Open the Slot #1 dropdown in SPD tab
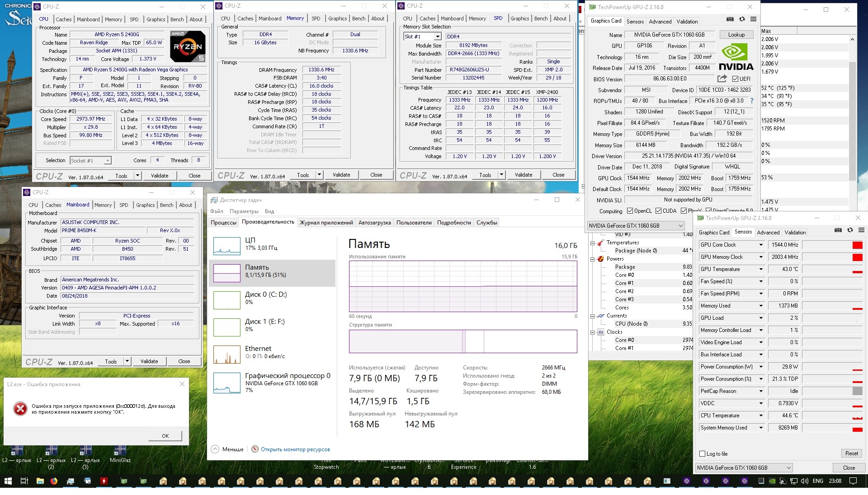Viewport: 868px width, 495px height. click(422, 37)
